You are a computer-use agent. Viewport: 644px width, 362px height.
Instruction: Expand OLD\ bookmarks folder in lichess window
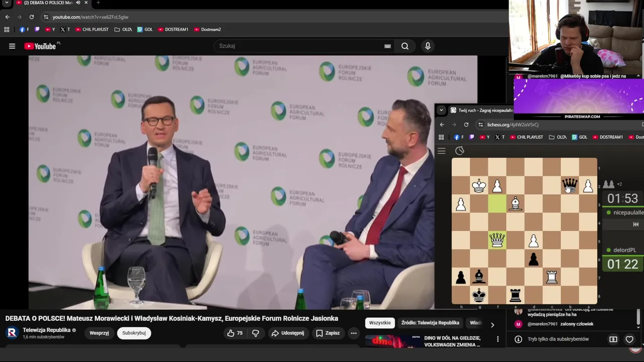coord(558,137)
